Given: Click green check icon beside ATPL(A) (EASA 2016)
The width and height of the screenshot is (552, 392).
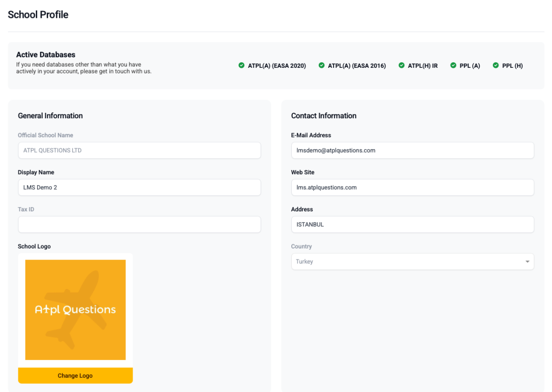Looking at the screenshot, I should tap(321, 66).
